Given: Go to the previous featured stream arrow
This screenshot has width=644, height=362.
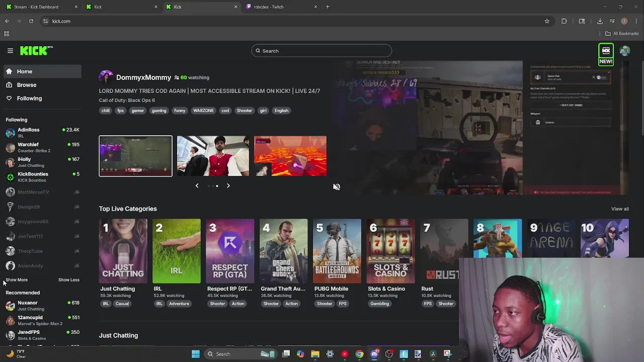Looking at the screenshot, I should [x=197, y=186].
